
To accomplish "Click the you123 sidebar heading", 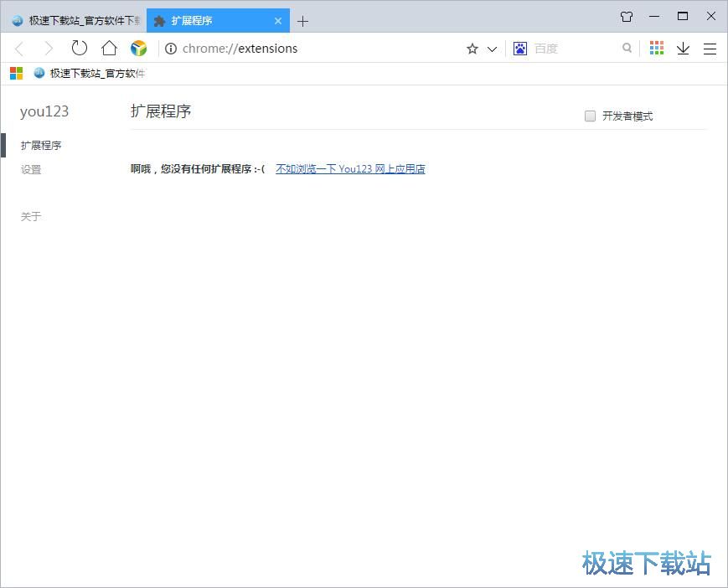I will (x=44, y=111).
